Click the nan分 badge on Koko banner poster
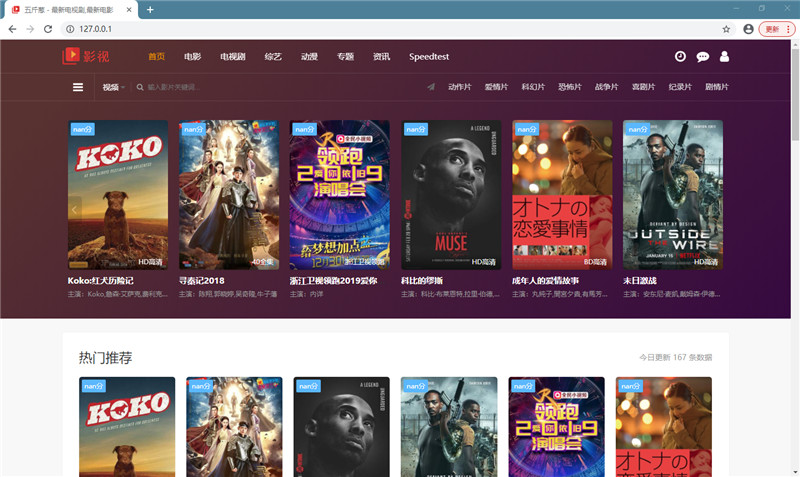 click(x=82, y=129)
